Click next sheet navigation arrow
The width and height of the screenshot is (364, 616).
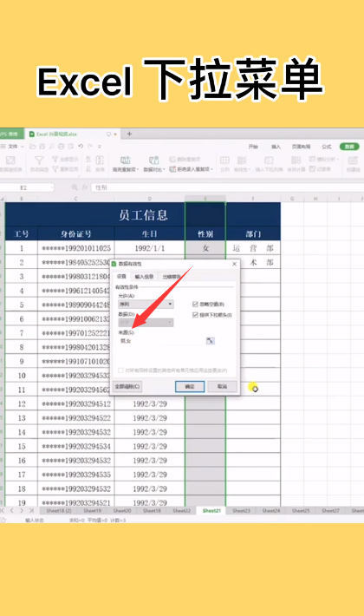[22, 511]
